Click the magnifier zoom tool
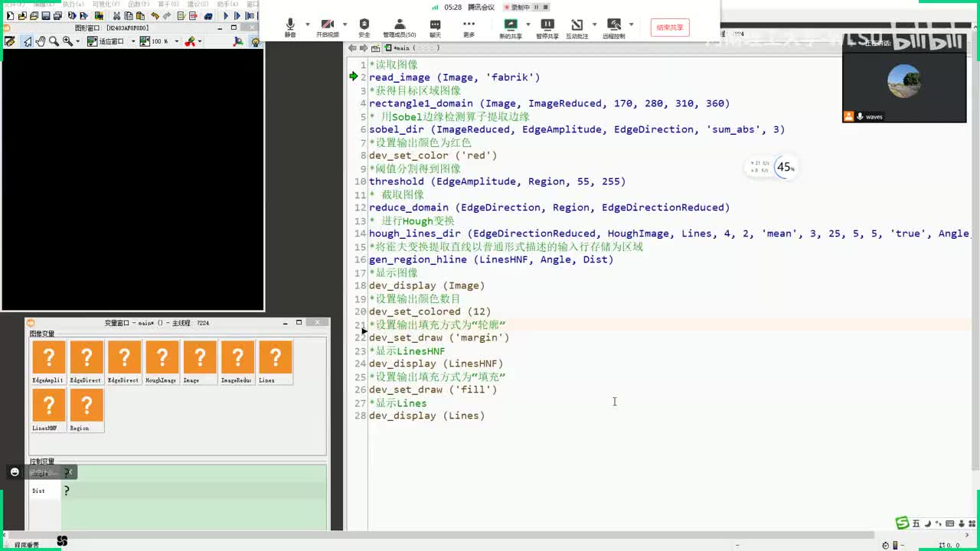Image resolution: width=980 pixels, height=551 pixels. click(54, 41)
